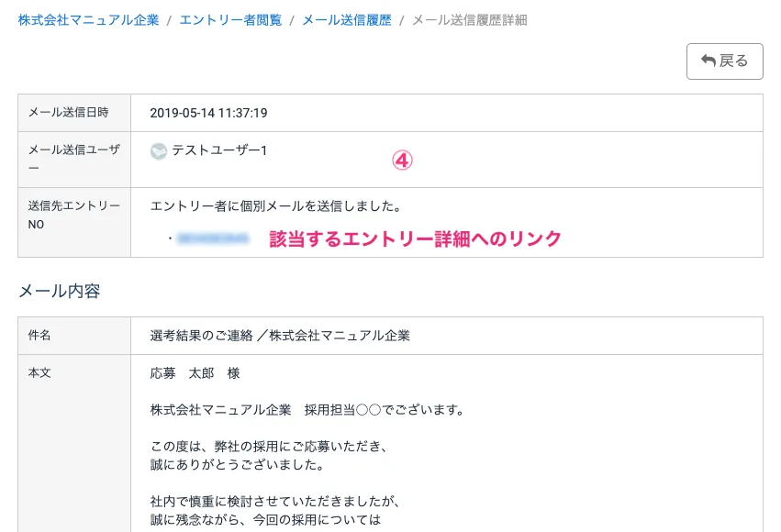The height and width of the screenshot is (532, 781).
Task: Click the 送信先エントリーNO row label
Action: click(73, 215)
